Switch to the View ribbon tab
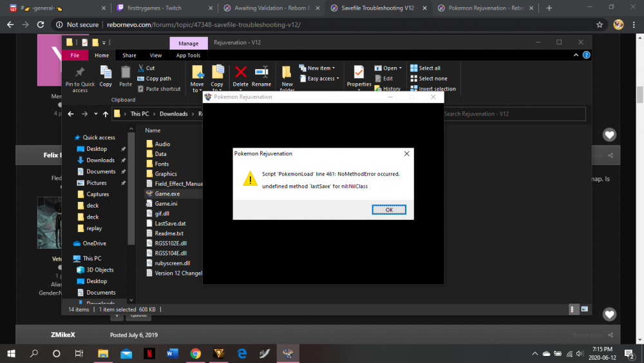Image resolution: width=644 pixels, height=363 pixels. pyautogui.click(x=156, y=55)
